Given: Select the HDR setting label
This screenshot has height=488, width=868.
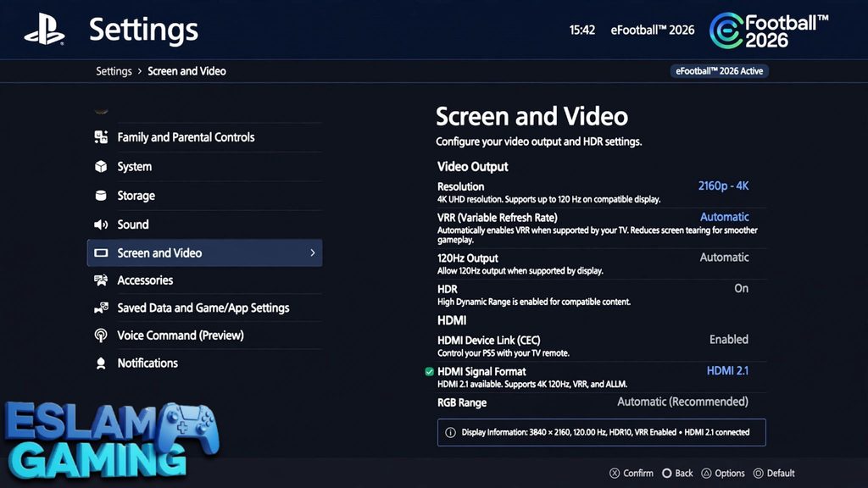Looking at the screenshot, I should [x=448, y=289].
